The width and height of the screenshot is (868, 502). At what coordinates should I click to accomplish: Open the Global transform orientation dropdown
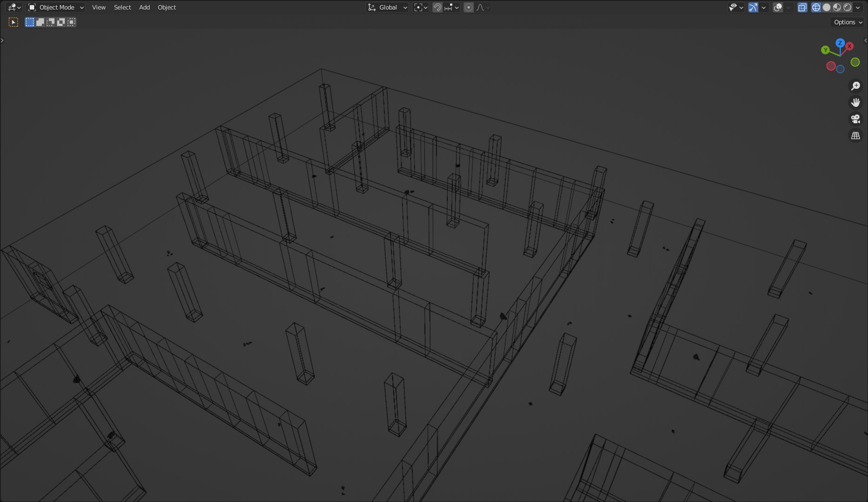coord(387,7)
